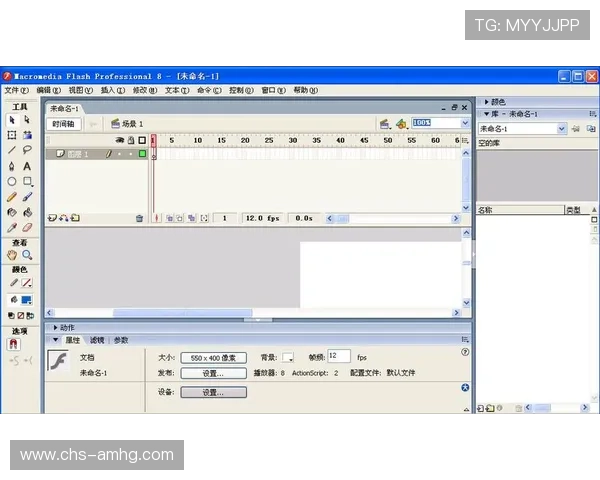Screen dimensions: 600x480
Task: Click the Edit Scene clapperboard icon
Action: coord(385,124)
